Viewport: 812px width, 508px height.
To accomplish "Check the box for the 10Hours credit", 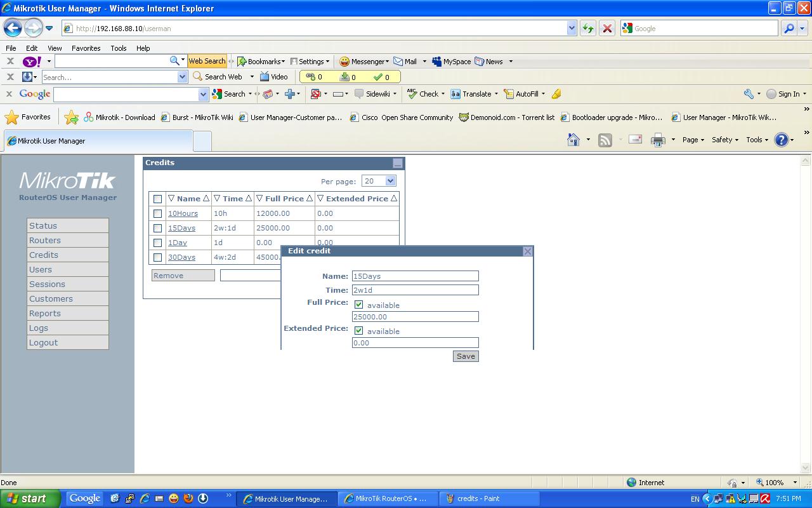I will click(x=157, y=213).
